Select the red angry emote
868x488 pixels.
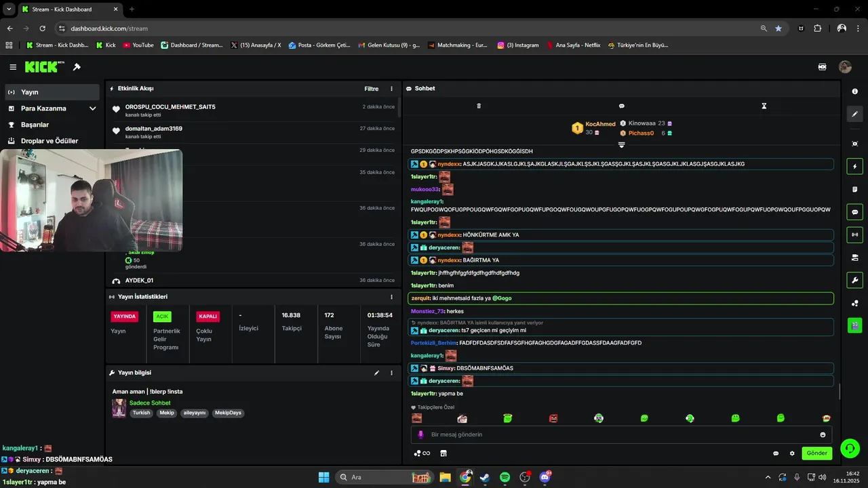(553, 418)
